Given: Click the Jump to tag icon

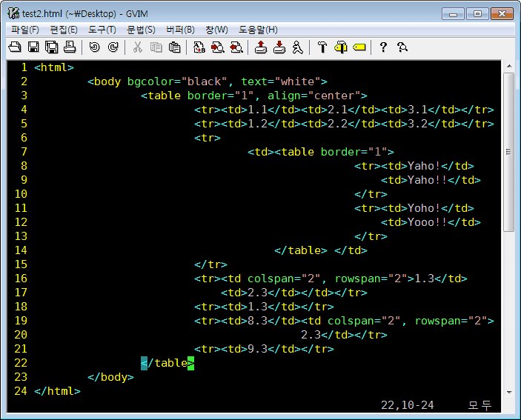Looking at the screenshot, I should coord(359,47).
